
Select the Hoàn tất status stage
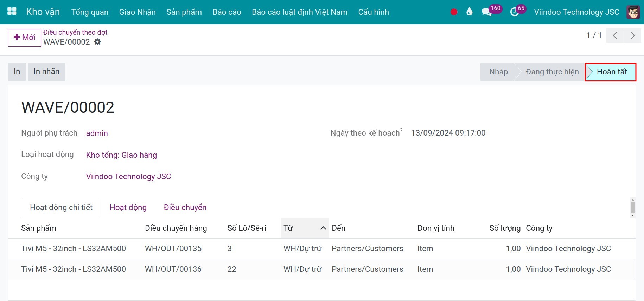coord(612,72)
